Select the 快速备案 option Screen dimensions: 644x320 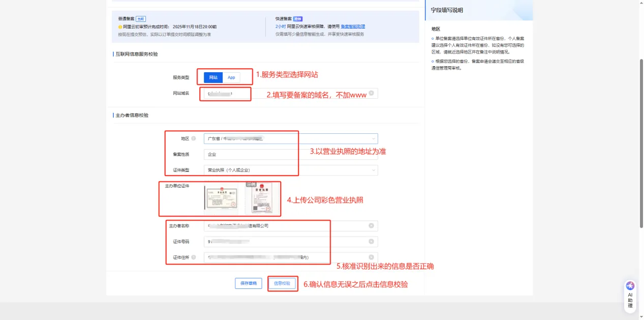tap(284, 18)
